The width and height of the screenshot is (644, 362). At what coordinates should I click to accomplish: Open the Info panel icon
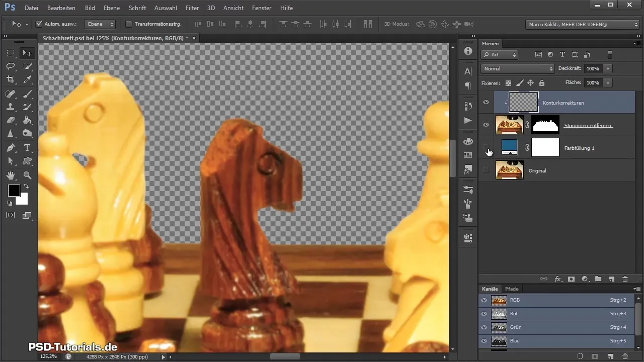tap(468, 51)
